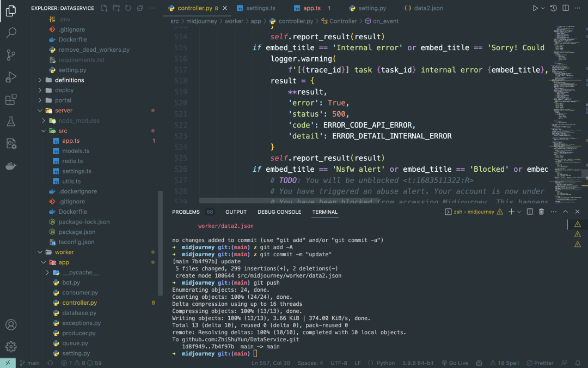This screenshot has width=588, height=368.
Task: Refresh the Explorer file tree
Action: [128, 8]
